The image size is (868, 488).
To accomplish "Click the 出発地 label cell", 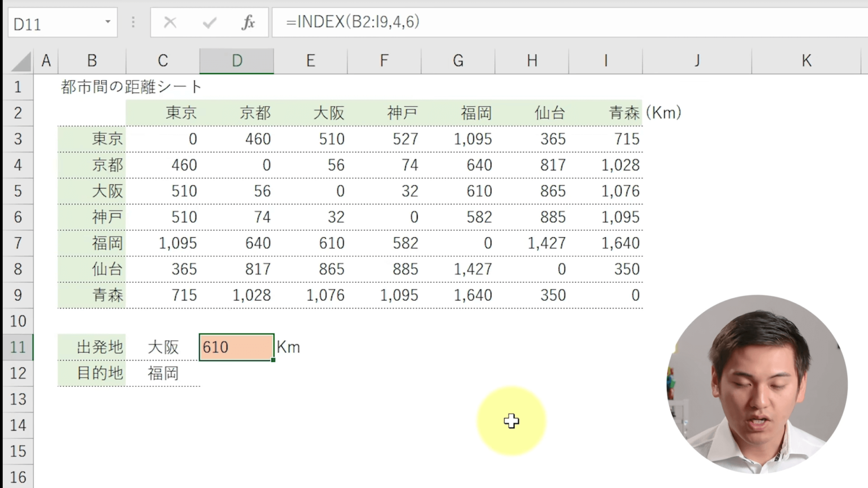I will tap(92, 347).
